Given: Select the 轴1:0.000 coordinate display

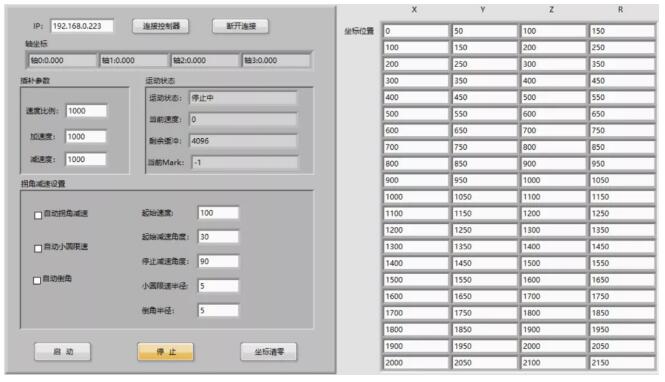Looking at the screenshot, I should point(134,61).
